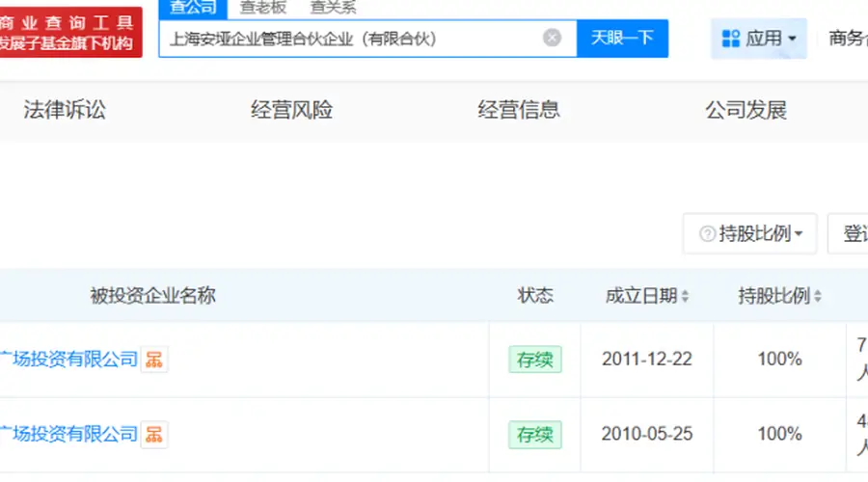Select the date 2011-12-22 cell
Screen dimensions: 868x482
(646, 360)
